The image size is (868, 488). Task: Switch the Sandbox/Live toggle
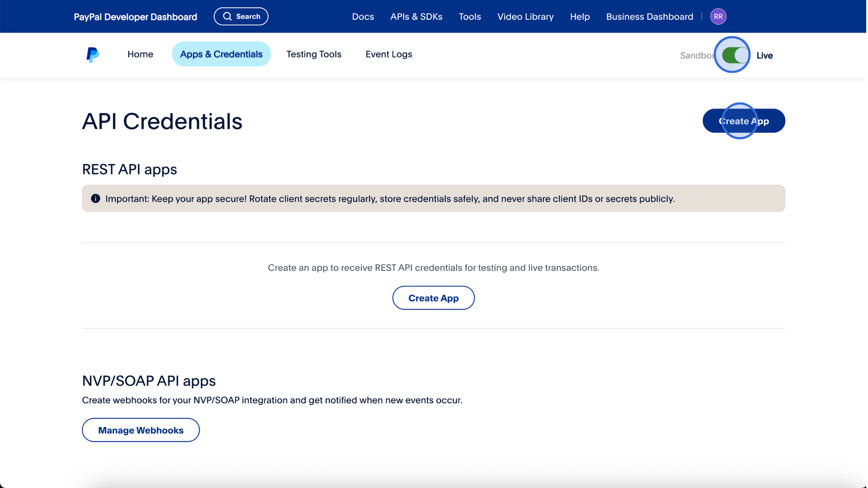click(735, 55)
